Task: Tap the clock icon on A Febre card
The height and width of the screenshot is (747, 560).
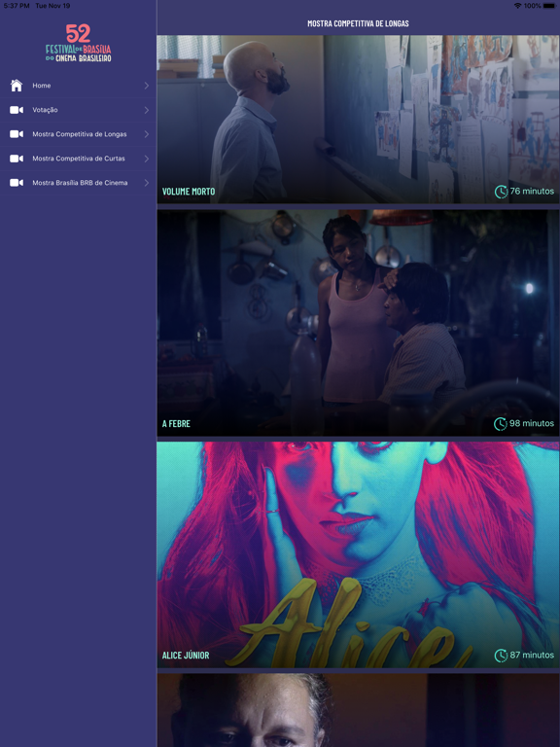Action: pos(501,423)
